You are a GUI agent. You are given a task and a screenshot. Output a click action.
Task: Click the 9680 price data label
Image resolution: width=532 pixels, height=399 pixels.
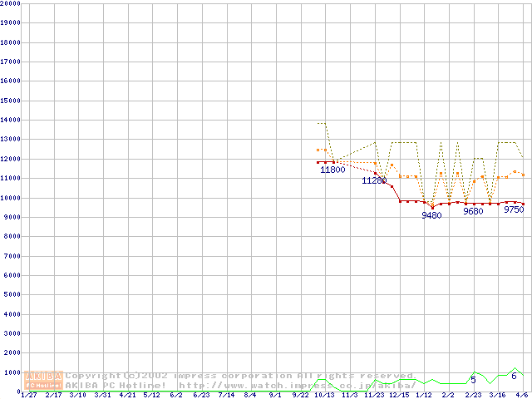click(x=473, y=212)
